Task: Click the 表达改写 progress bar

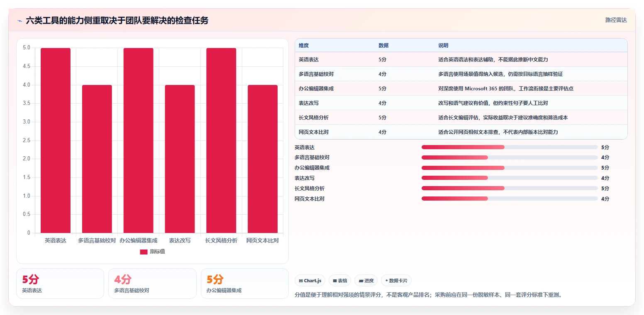Action: coord(510,178)
